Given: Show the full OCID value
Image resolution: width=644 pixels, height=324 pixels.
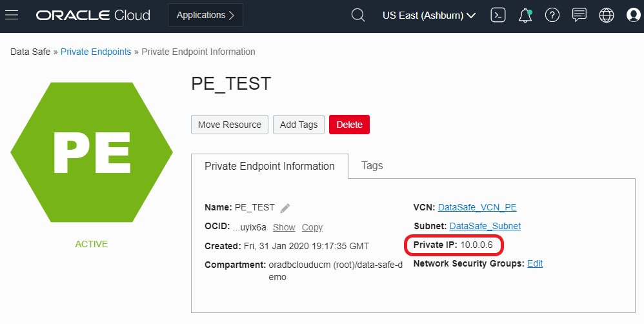Looking at the screenshot, I should coord(284,227).
